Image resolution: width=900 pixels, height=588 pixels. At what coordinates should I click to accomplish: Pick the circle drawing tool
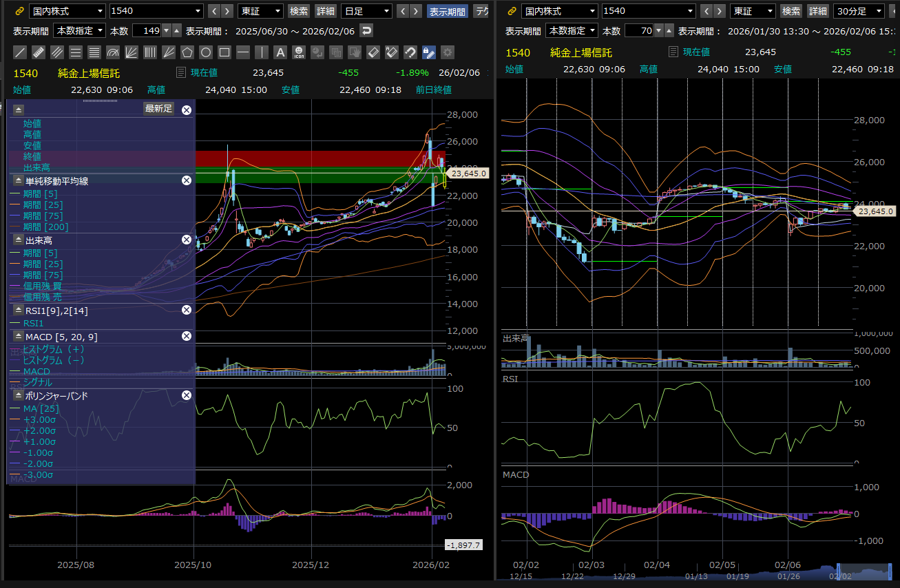pyautogui.click(x=206, y=52)
